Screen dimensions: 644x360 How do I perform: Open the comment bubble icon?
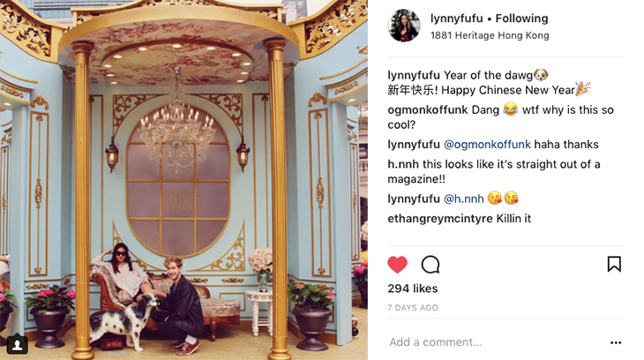click(431, 265)
